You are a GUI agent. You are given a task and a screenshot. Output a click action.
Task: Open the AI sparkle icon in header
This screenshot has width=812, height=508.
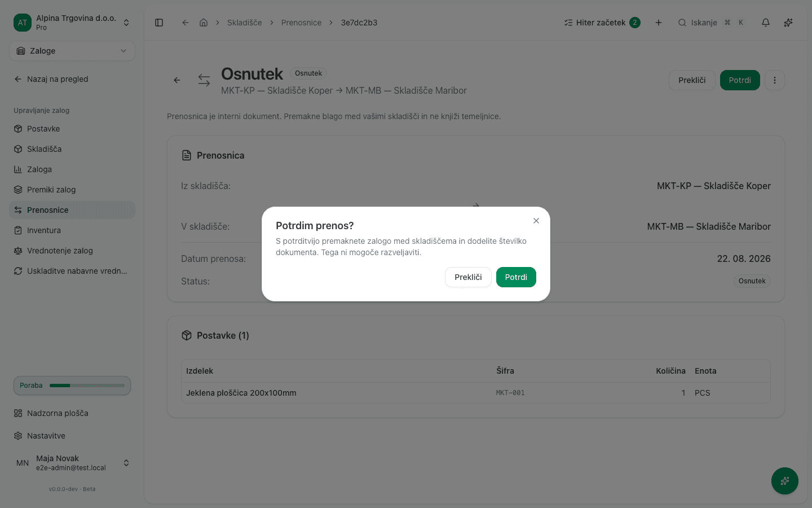[788, 23]
